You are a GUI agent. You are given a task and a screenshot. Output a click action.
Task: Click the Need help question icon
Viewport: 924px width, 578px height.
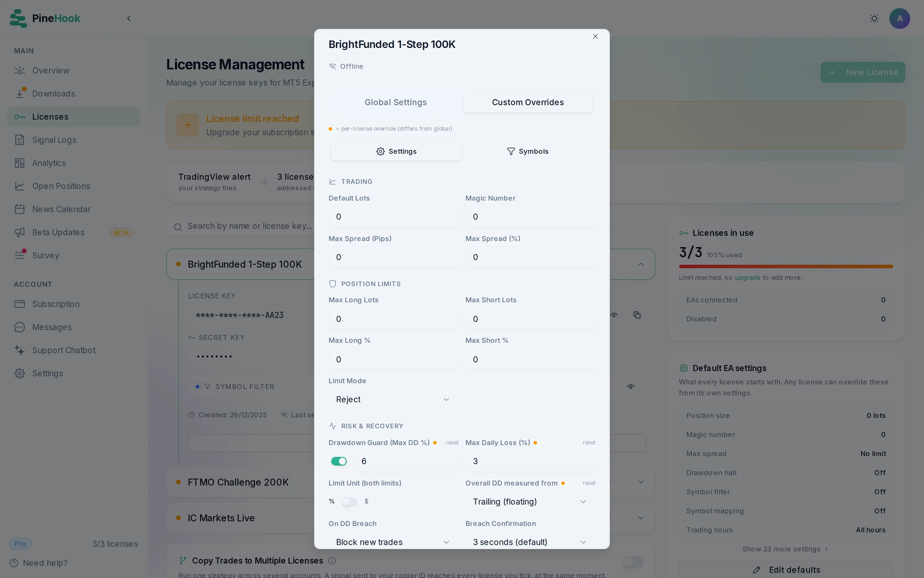[14, 563]
